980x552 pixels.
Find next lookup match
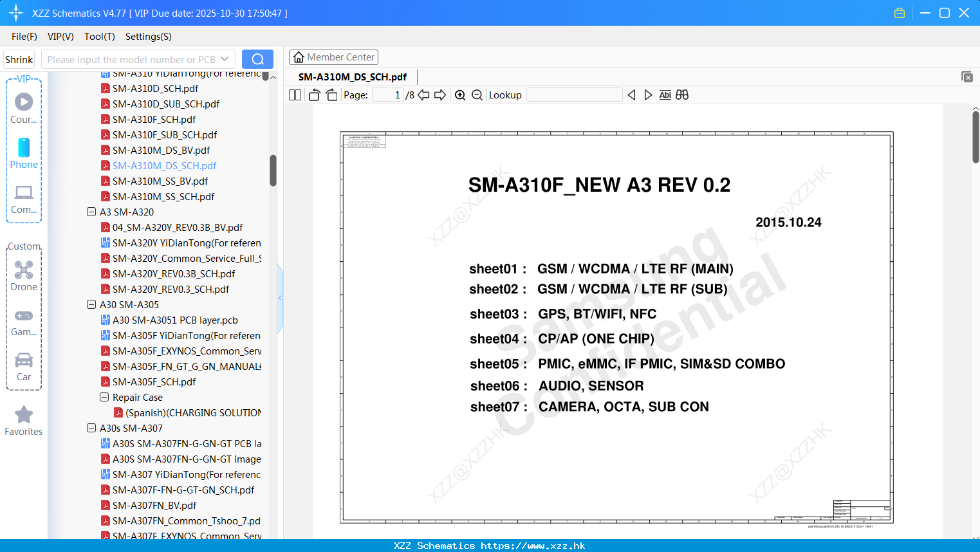click(648, 95)
